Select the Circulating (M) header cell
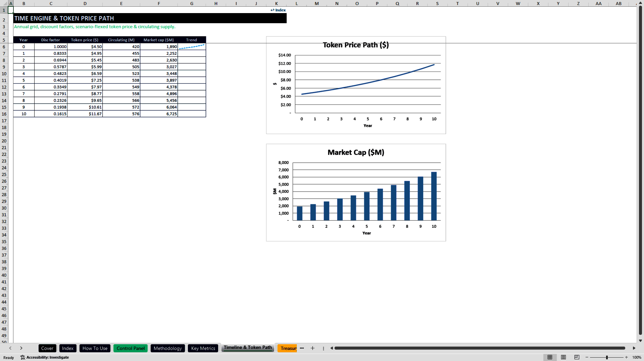The width and height of the screenshot is (644, 361). [x=121, y=40]
